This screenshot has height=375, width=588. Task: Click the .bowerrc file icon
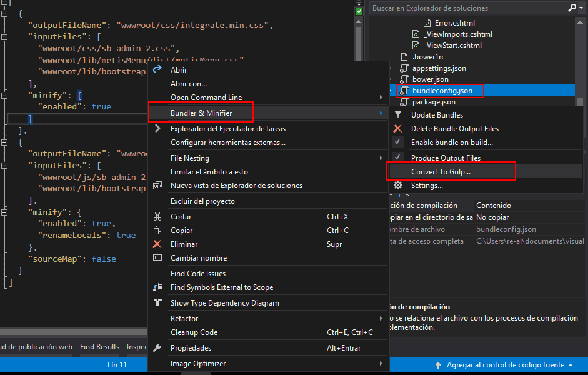click(404, 57)
